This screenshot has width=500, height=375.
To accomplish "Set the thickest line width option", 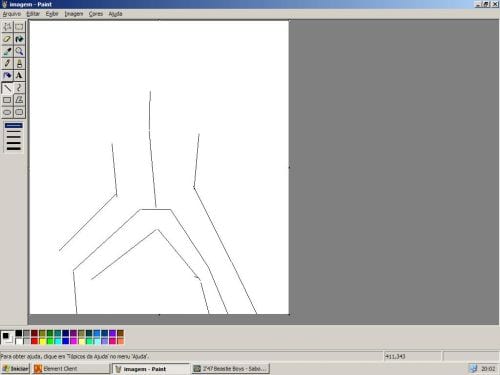I will (14, 148).
